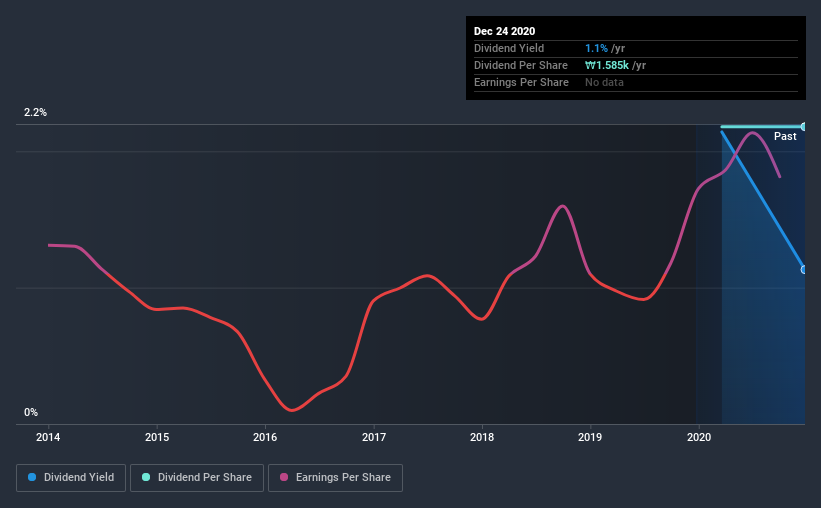Click the ₩1.585k dividend per share value

(x=606, y=65)
